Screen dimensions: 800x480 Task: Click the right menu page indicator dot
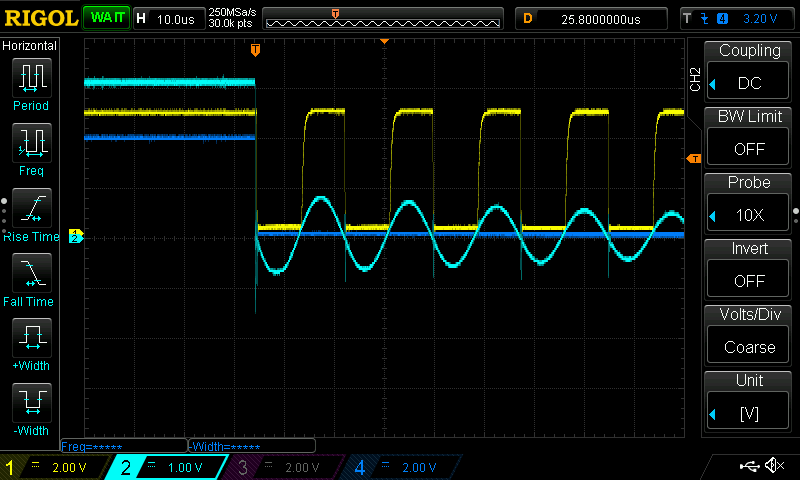tap(796, 211)
